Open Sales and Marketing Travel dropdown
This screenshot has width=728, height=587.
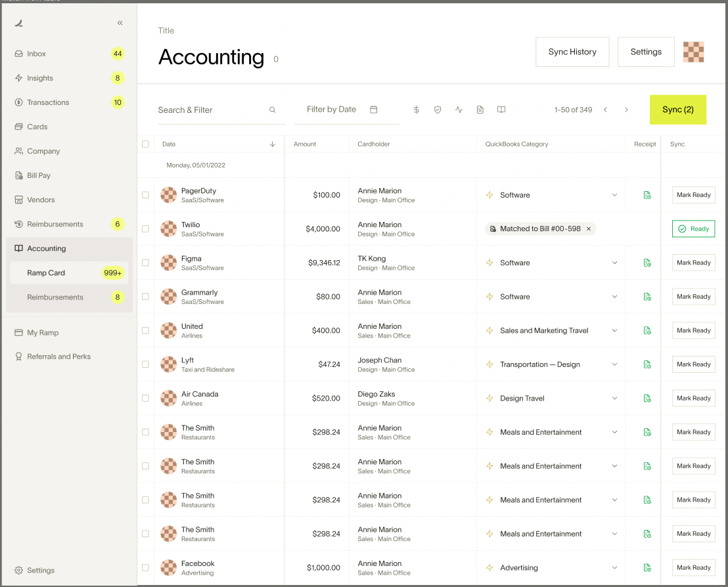pyautogui.click(x=614, y=330)
